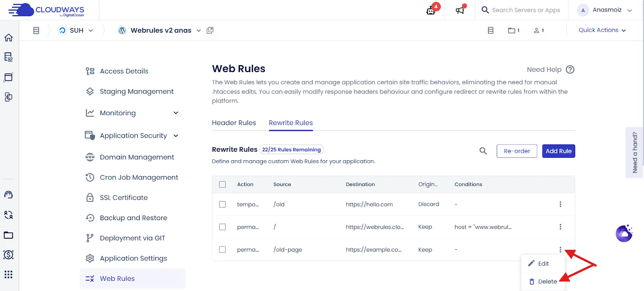Click the Cloudways logo
This screenshot has width=644, height=291.
point(46,10)
